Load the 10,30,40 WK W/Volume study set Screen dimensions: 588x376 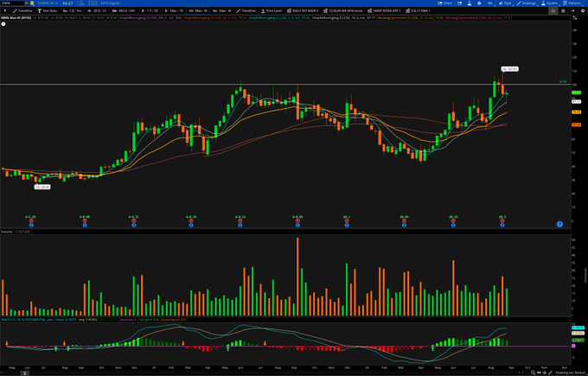[342, 11]
